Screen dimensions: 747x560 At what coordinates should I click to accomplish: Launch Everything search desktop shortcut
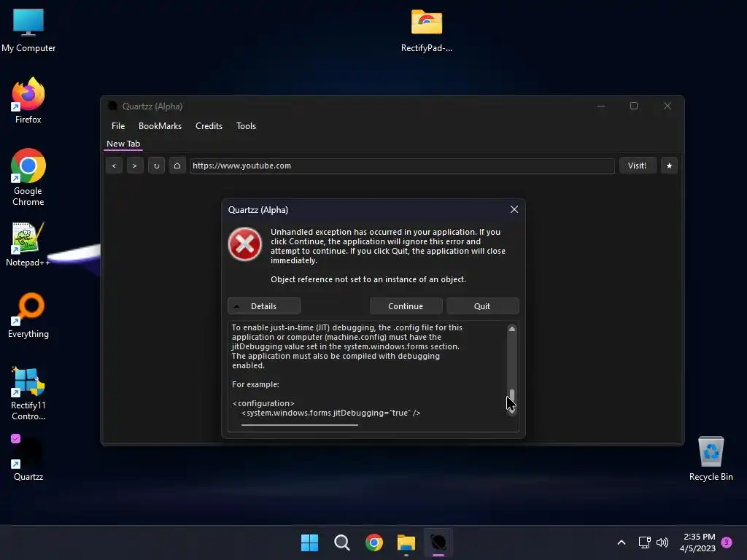coord(28,315)
